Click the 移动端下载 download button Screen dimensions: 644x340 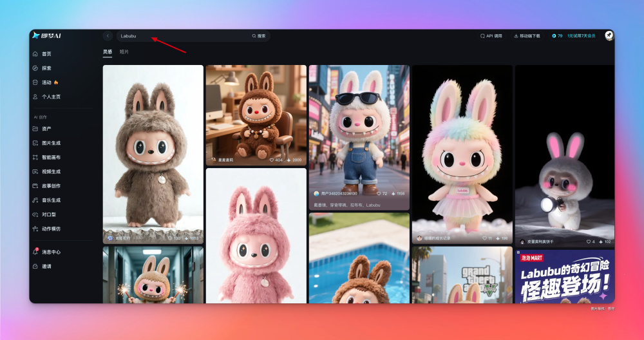pyautogui.click(x=527, y=36)
